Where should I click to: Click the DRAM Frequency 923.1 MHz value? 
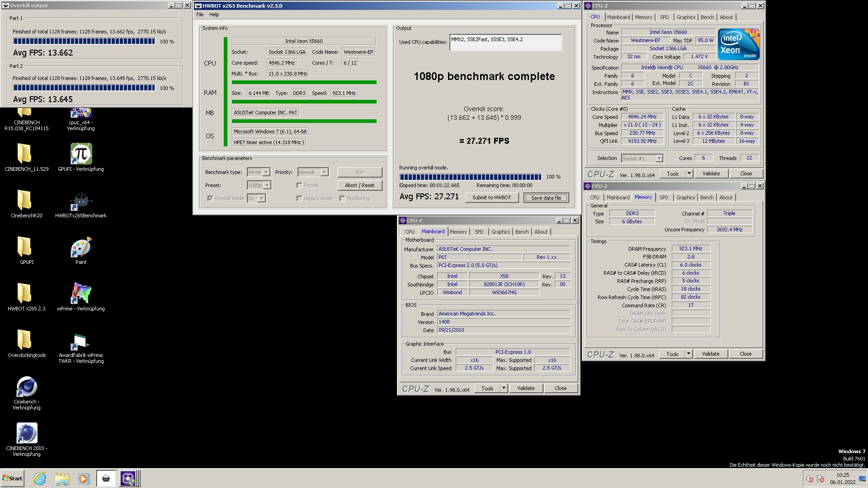point(691,249)
